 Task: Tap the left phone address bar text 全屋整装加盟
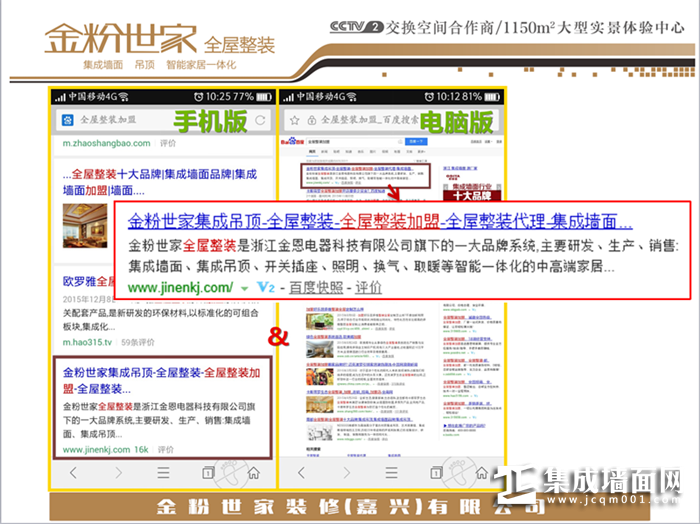click(x=108, y=120)
